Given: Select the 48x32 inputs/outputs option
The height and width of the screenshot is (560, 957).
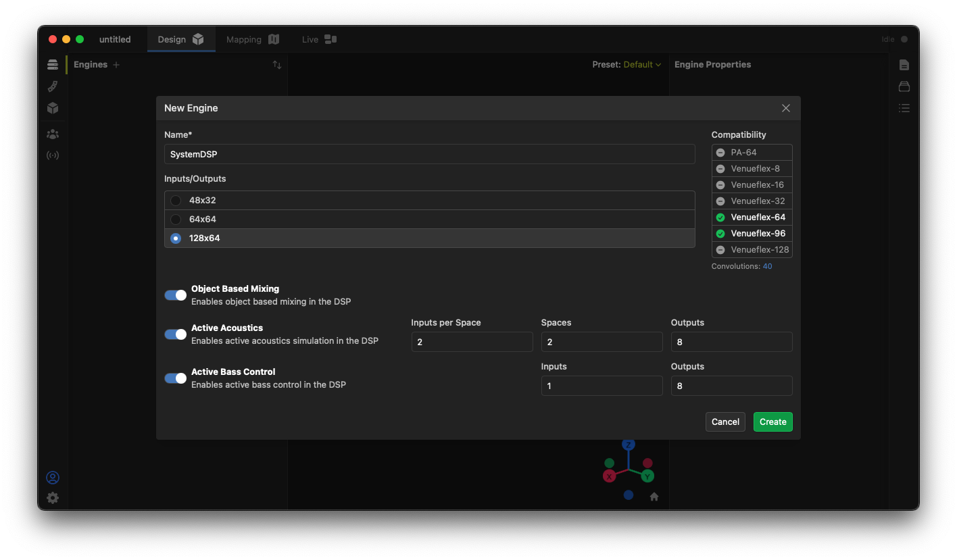Looking at the screenshot, I should click(176, 201).
